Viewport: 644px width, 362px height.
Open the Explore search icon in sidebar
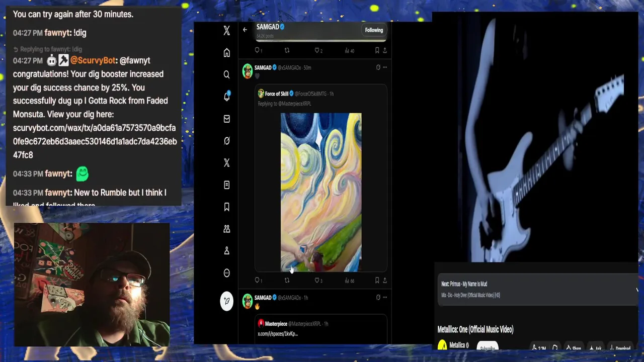click(226, 74)
